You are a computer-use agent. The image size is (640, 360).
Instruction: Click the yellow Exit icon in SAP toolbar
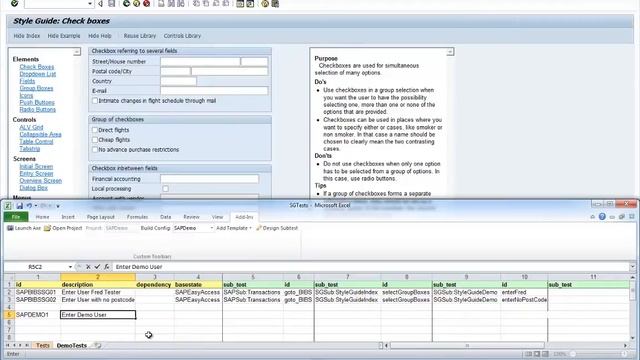136,4
